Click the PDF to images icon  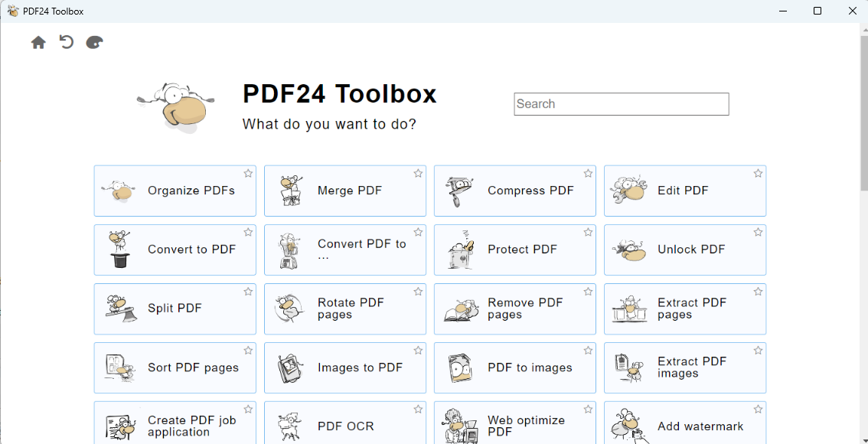click(x=461, y=367)
